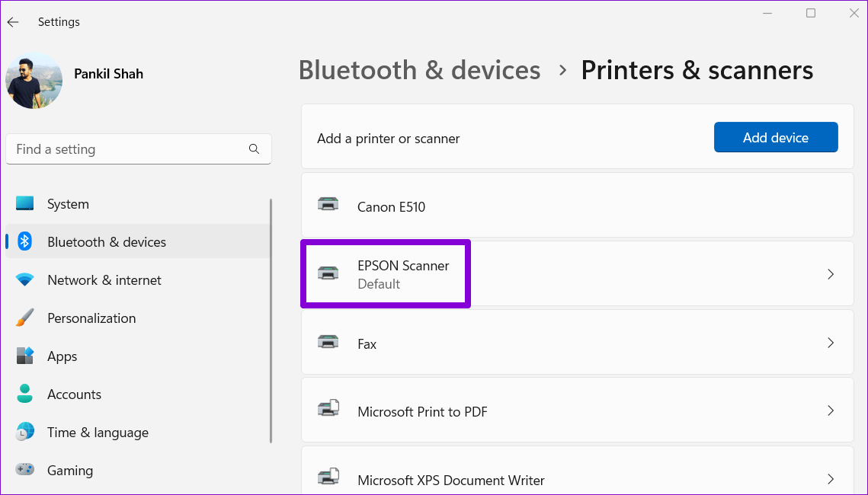Open Microsoft XPS Document Writer entry
Image resolution: width=868 pixels, height=495 pixels.
tap(578, 471)
